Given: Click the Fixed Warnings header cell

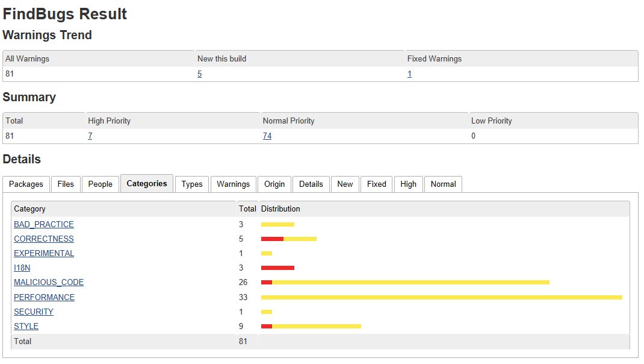Looking at the screenshot, I should [522, 59].
